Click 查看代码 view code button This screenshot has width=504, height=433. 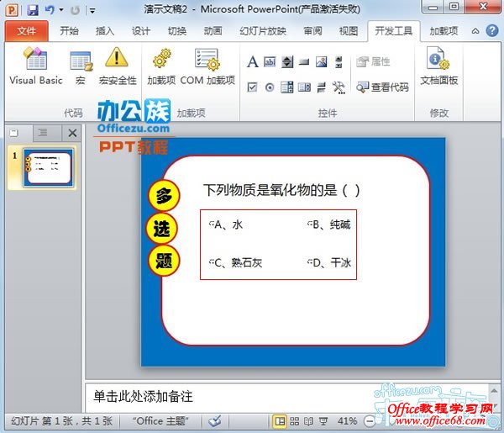382,87
